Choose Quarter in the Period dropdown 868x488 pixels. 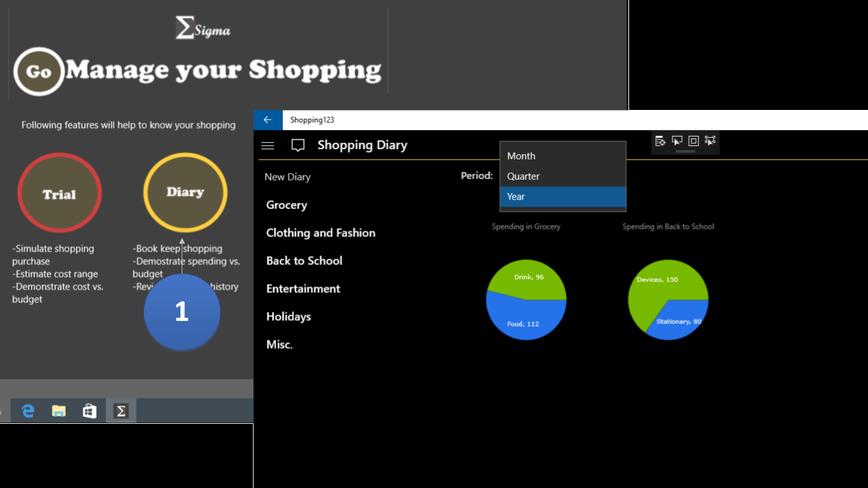[563, 176]
